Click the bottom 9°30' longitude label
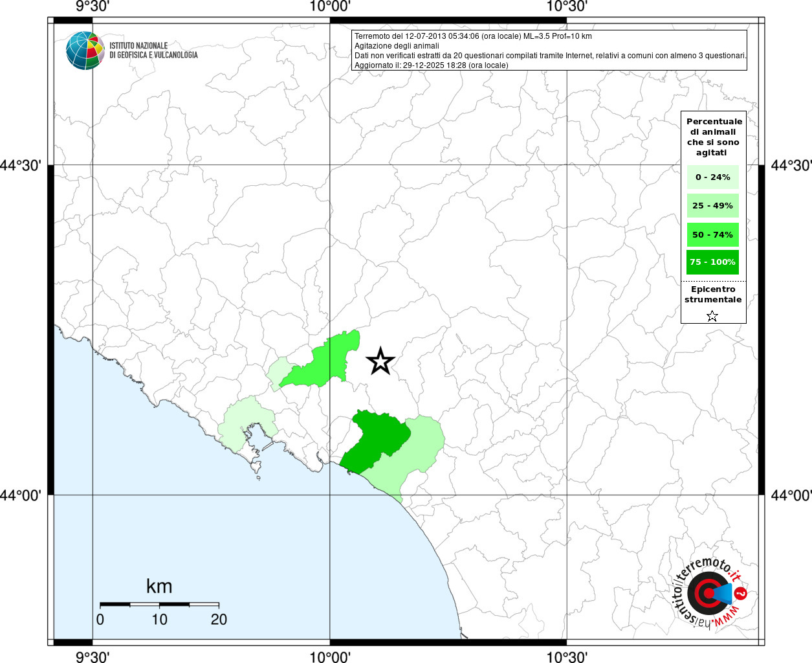The width and height of the screenshot is (812, 663). [x=93, y=657]
